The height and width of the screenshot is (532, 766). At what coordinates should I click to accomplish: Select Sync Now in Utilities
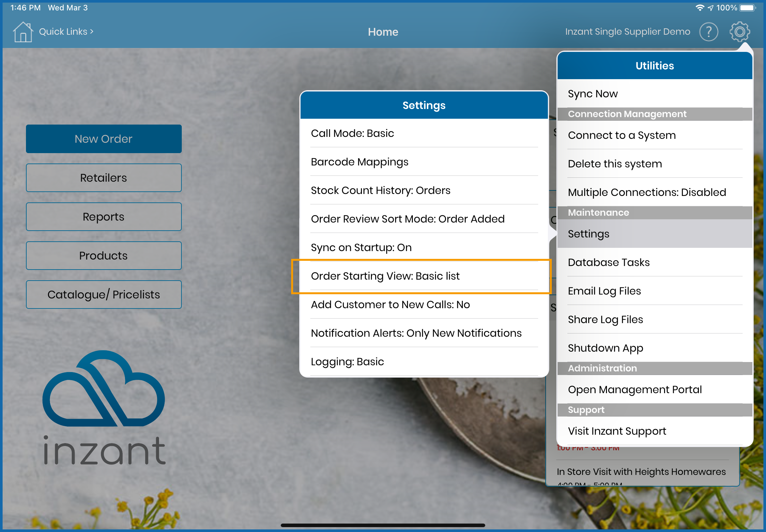(x=593, y=94)
